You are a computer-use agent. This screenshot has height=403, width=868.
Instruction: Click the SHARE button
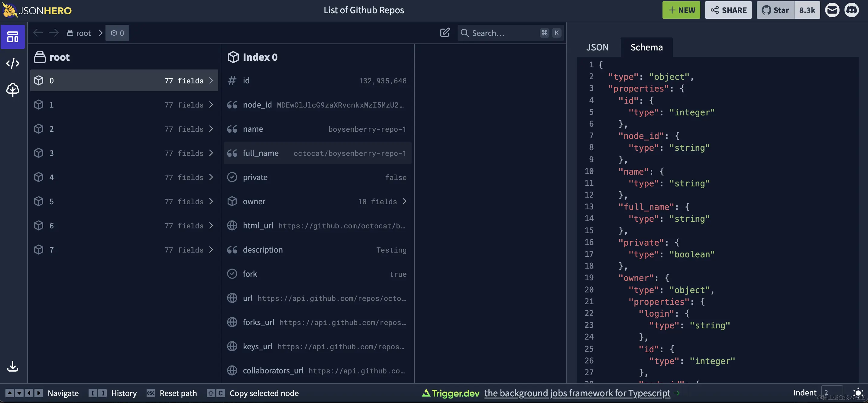pyautogui.click(x=728, y=10)
